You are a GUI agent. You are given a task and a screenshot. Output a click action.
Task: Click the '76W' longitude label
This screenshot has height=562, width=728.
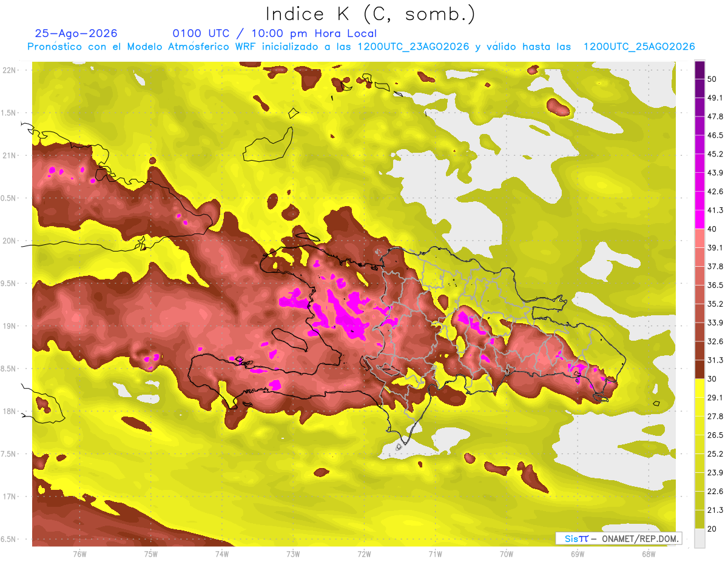pos(79,554)
